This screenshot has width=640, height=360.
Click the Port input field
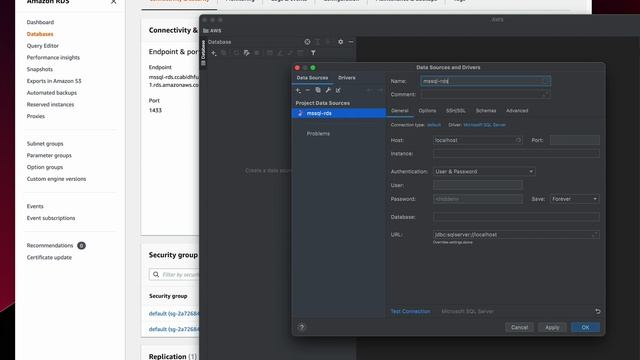point(574,140)
